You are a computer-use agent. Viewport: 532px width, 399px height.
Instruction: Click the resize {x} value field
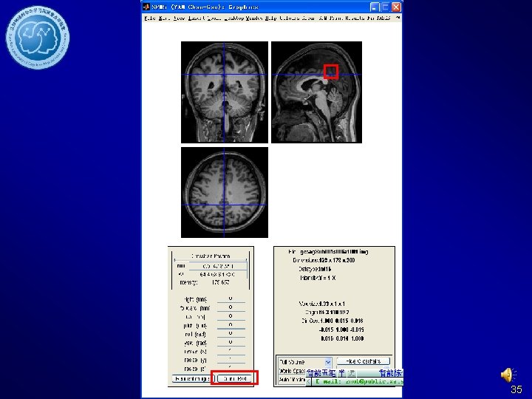(231, 351)
